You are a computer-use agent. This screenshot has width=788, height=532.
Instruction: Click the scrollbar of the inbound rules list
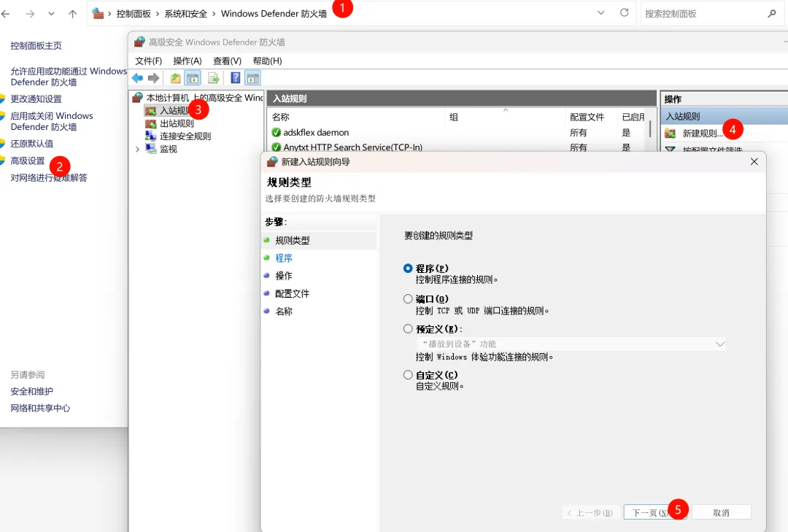point(650,128)
